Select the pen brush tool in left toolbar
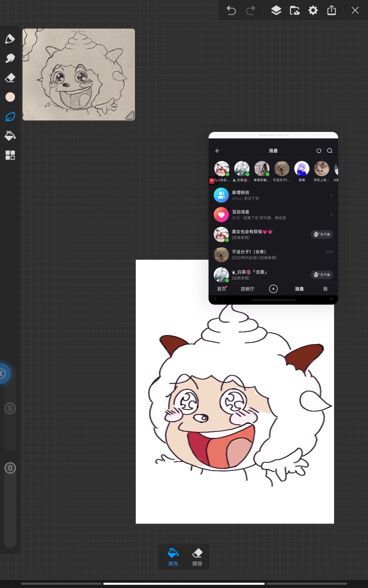This screenshot has height=588, width=368. tap(10, 39)
